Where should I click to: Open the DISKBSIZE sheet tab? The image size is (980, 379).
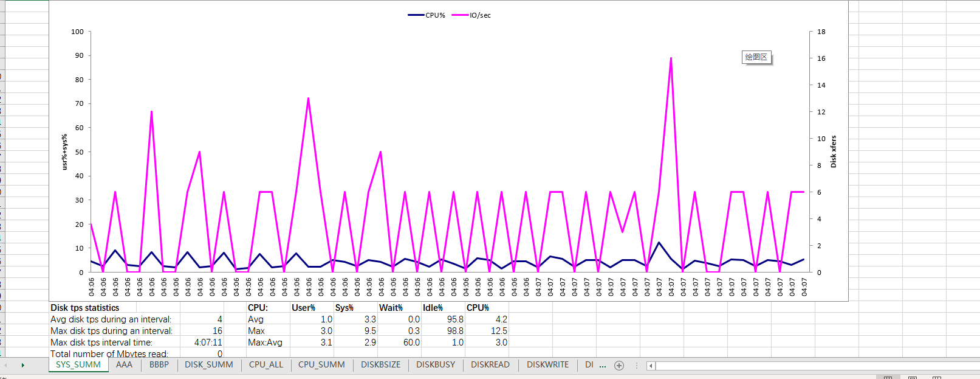pyautogui.click(x=381, y=365)
